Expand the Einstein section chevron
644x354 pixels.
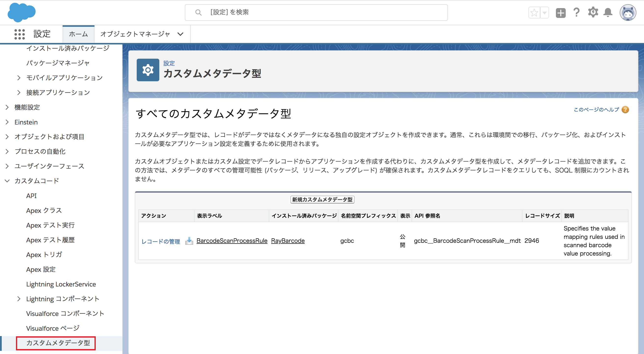[7, 122]
